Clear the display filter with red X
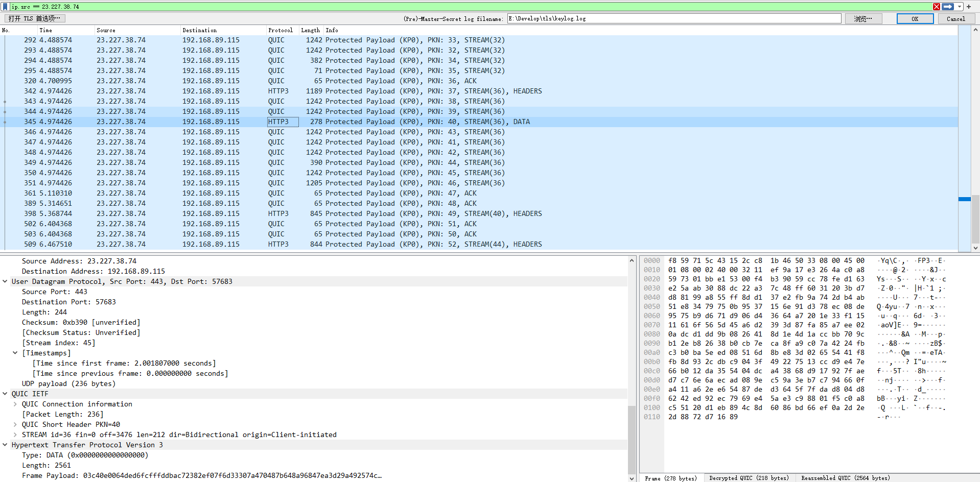This screenshot has height=482, width=980. click(937, 7)
